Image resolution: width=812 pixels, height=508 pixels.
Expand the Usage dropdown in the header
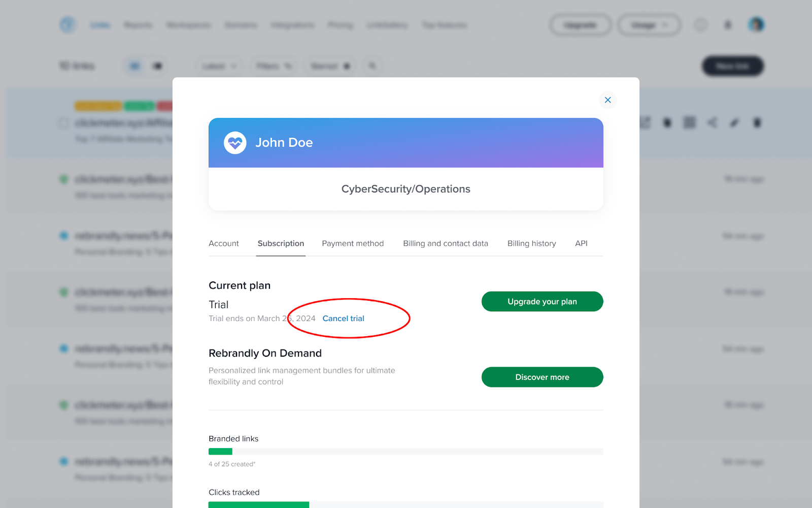click(x=649, y=25)
